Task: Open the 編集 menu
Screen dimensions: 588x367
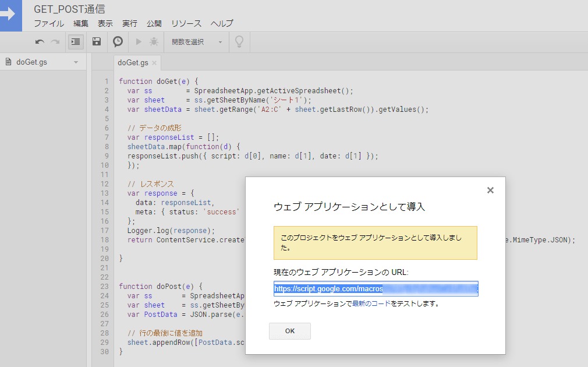Action: click(x=80, y=24)
